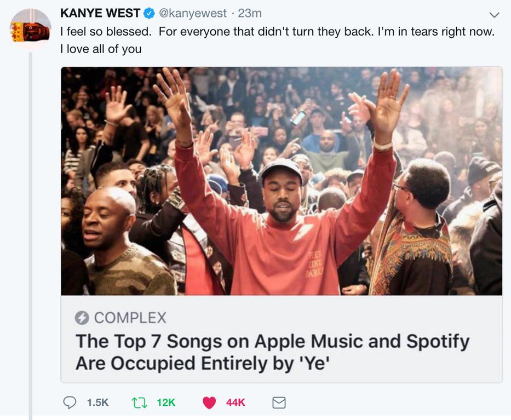Click the Complex lightning bolt icon
Image resolution: width=511 pixels, height=420 pixels.
(82, 318)
